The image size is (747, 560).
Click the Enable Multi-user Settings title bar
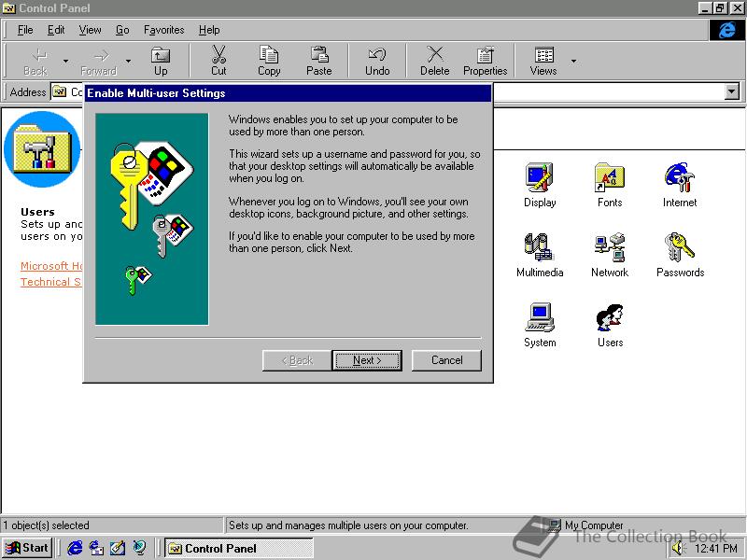coord(289,92)
